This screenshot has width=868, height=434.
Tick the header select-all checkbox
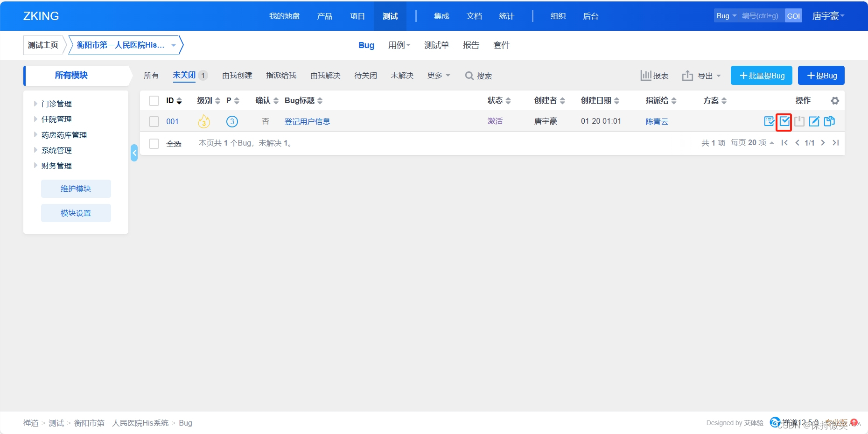pos(154,101)
